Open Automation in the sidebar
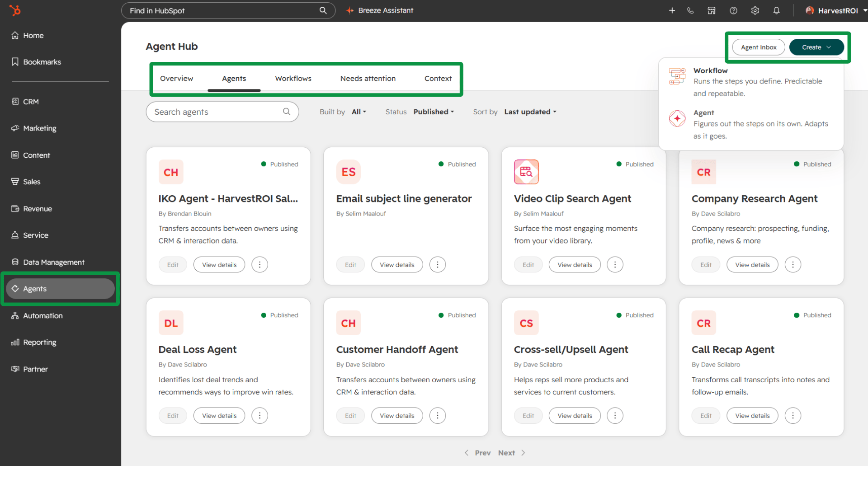This screenshot has width=868, height=488. (x=37, y=315)
